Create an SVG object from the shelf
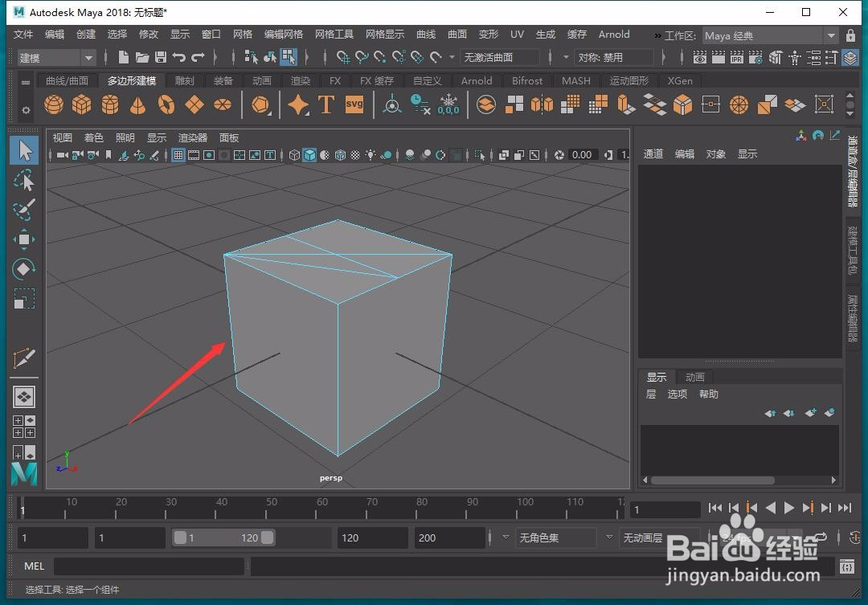Viewport: 868px width, 605px height. tap(354, 104)
